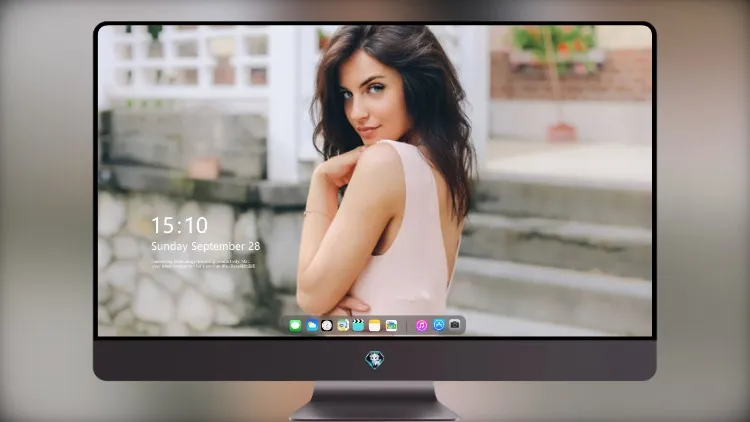Open the blue App Store icon
This screenshot has width=750, height=422.
point(439,325)
